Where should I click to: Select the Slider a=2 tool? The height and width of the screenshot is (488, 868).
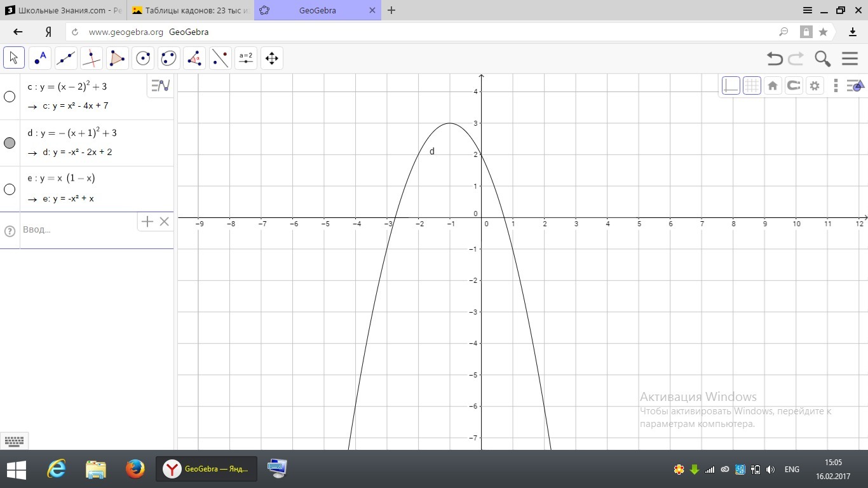point(246,58)
